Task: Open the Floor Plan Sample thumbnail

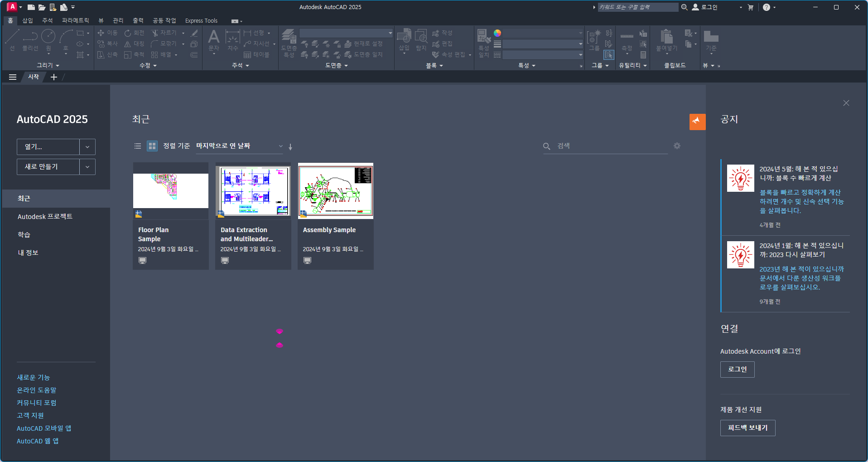Action: (171, 191)
